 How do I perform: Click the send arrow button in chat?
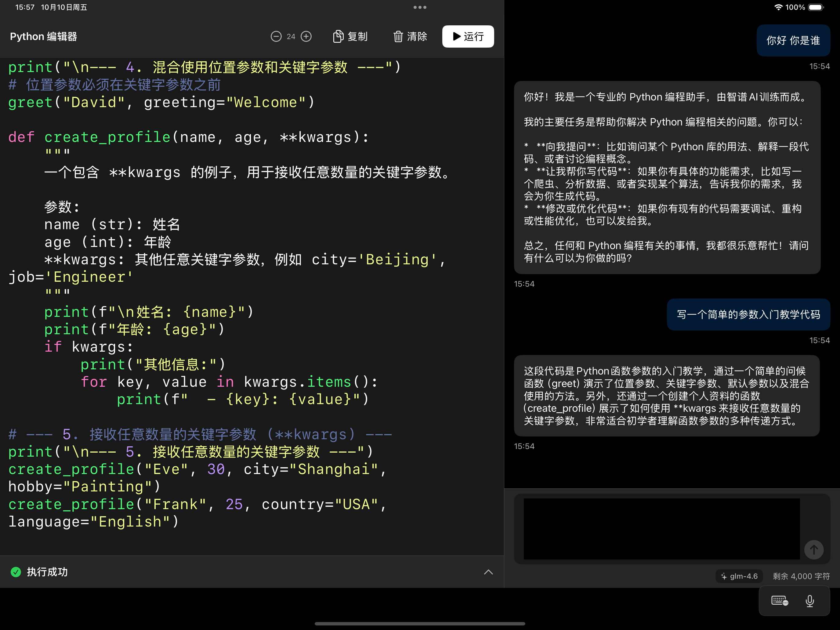[x=814, y=549]
